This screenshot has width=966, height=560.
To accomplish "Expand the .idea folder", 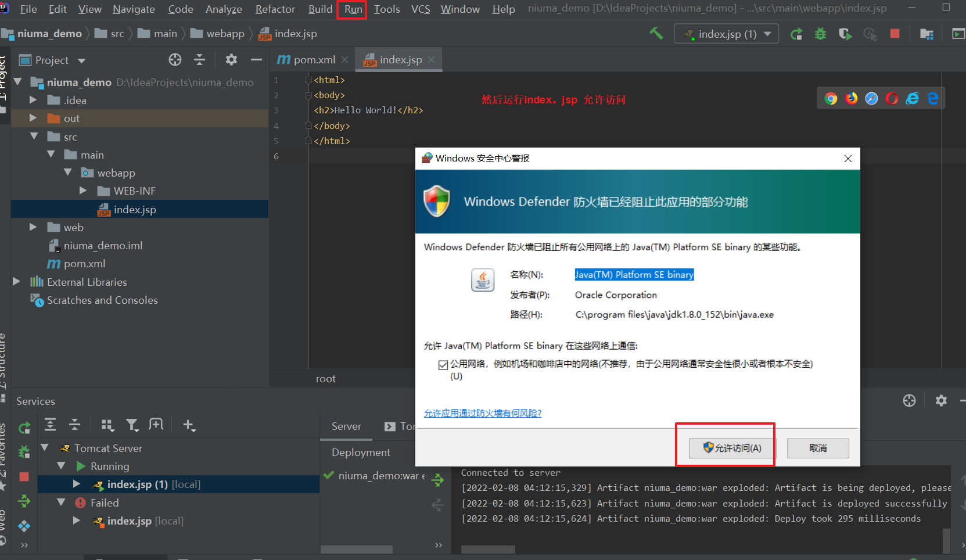I will point(33,100).
